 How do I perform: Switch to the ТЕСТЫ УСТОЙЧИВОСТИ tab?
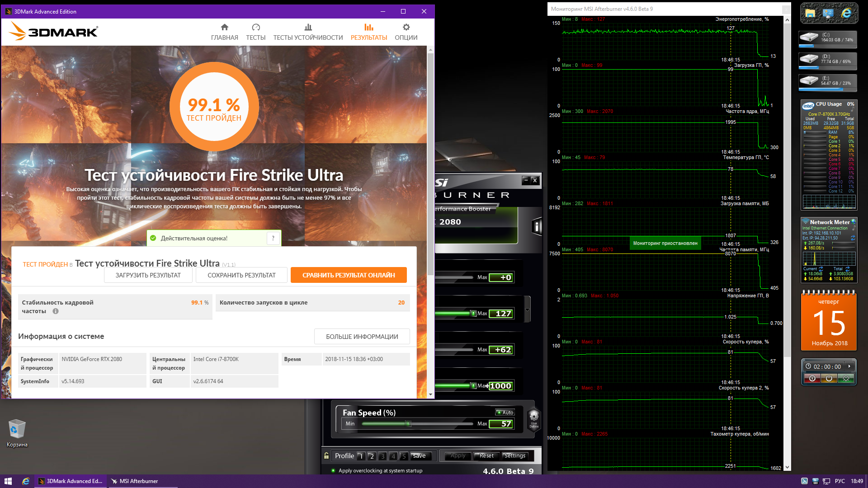[x=308, y=32]
